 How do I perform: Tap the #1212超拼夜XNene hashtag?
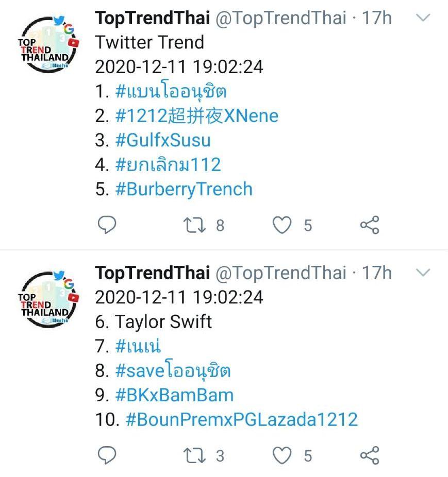point(196,116)
